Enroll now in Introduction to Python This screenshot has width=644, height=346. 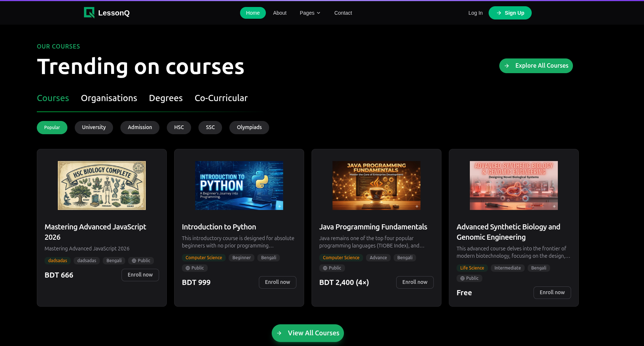click(277, 282)
